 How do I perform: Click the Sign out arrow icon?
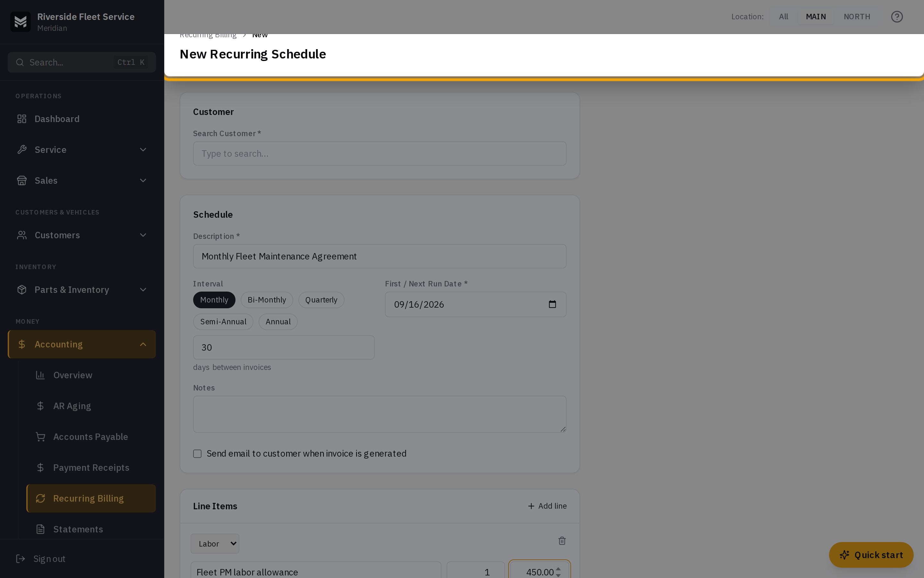pyautogui.click(x=21, y=559)
